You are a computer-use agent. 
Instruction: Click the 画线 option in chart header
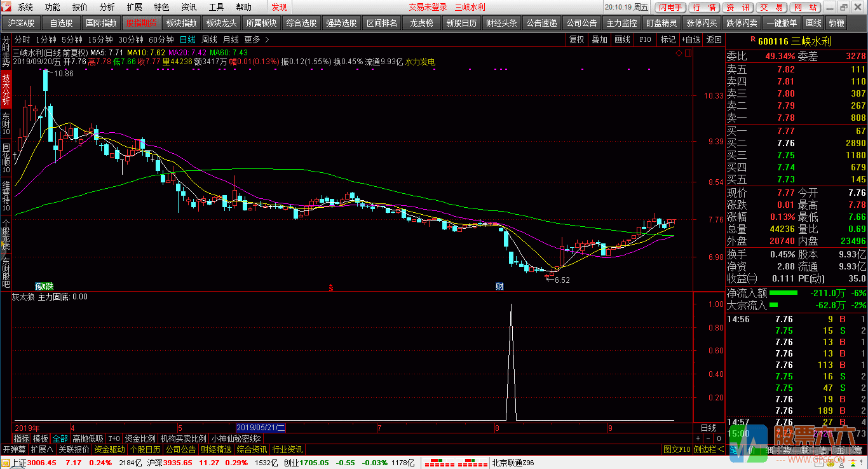(622, 39)
